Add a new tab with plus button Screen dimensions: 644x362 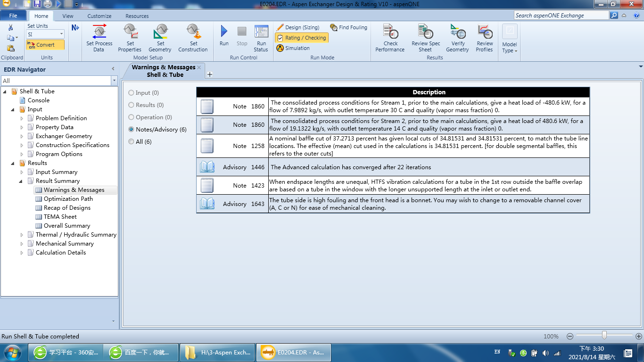pos(210,74)
